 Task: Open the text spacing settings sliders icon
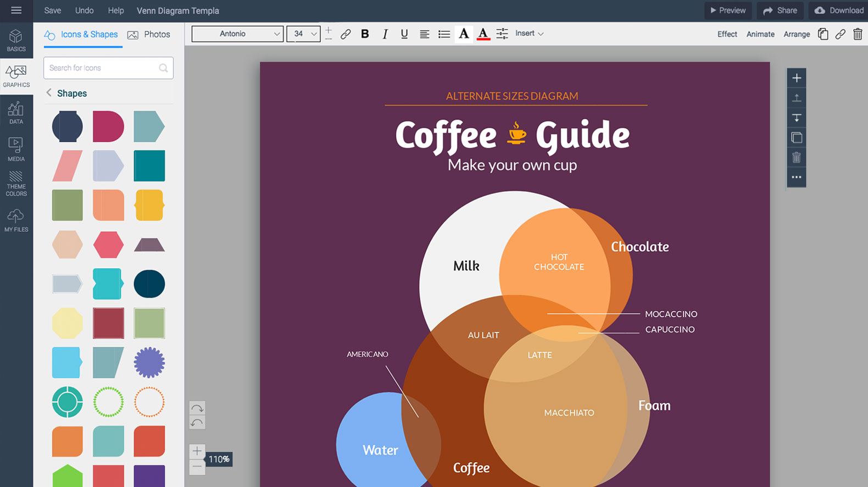click(x=502, y=34)
